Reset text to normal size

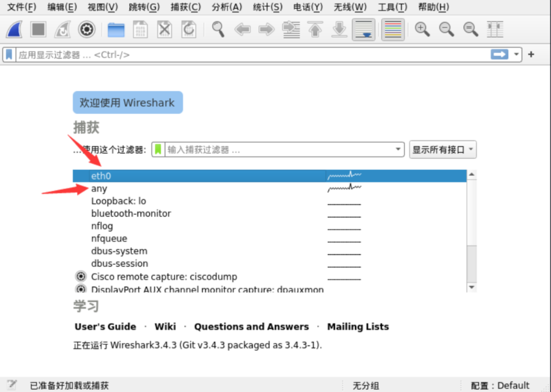click(471, 29)
